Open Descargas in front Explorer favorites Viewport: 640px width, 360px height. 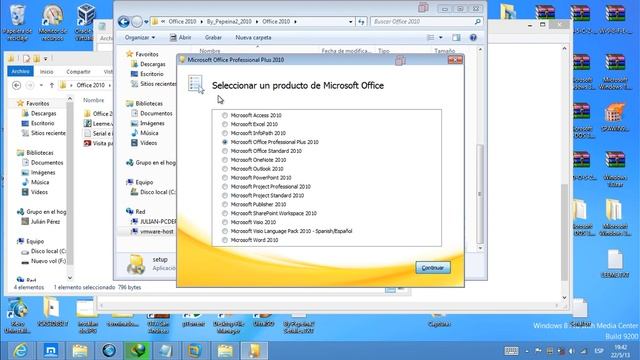[x=153, y=64]
